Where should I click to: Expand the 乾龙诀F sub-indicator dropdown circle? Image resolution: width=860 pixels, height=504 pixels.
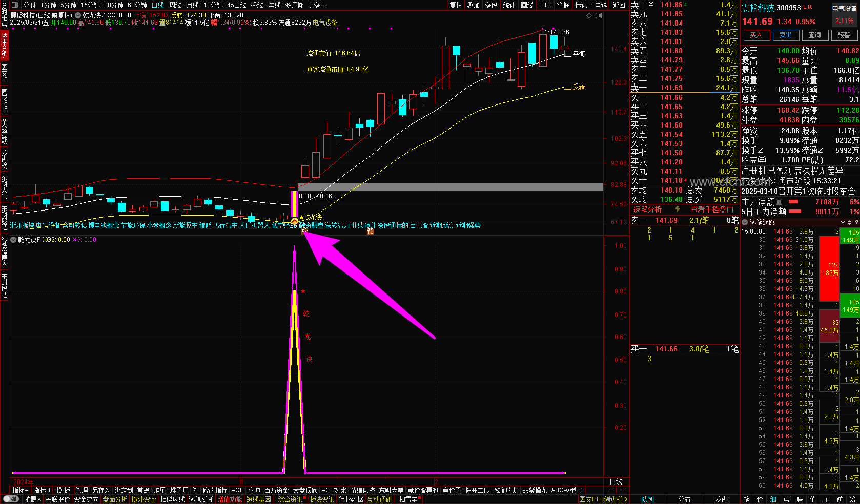(x=14, y=240)
